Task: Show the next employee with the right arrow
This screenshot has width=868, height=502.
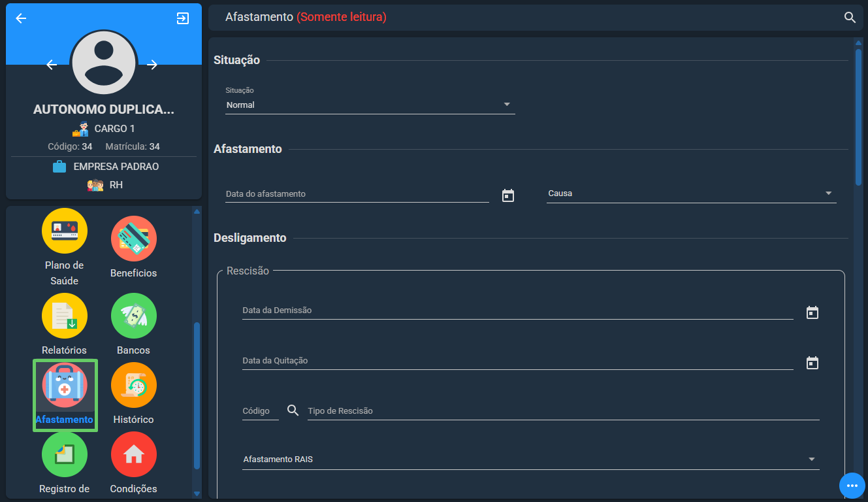Action: (152, 65)
